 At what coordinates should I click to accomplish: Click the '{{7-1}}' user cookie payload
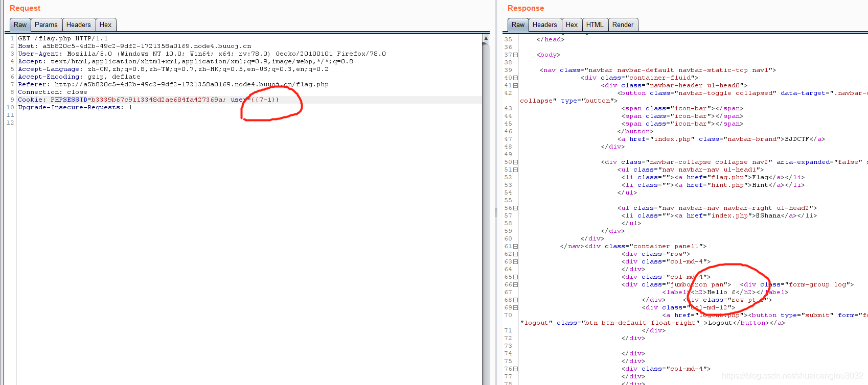[265, 100]
